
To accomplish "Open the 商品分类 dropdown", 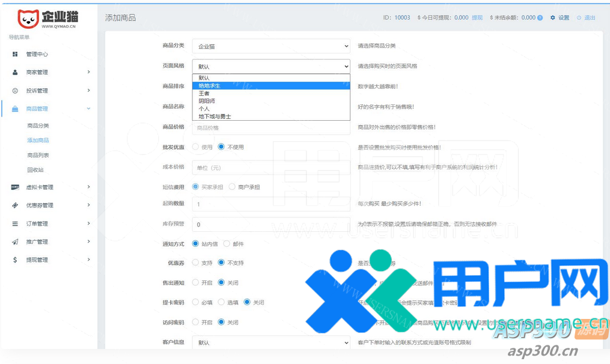I will [271, 46].
